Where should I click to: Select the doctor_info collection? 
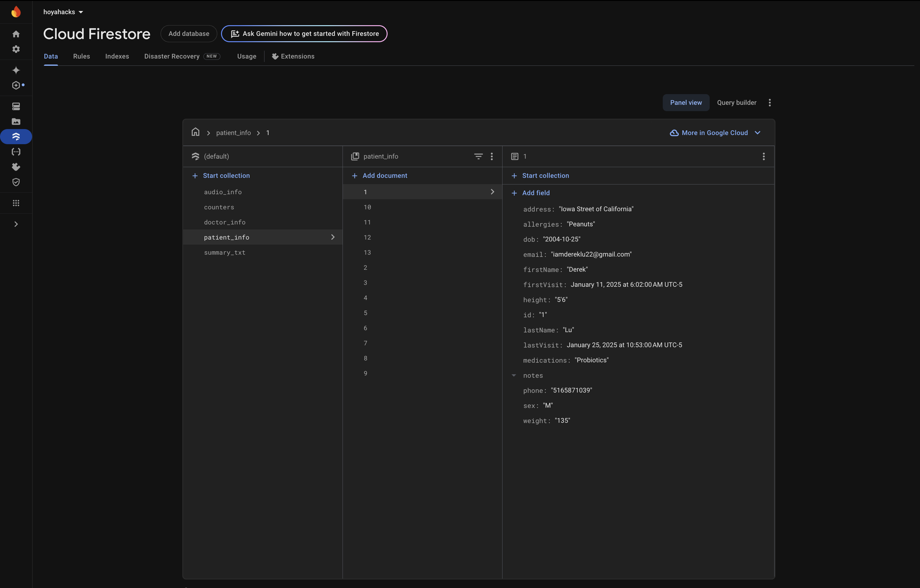224,222
